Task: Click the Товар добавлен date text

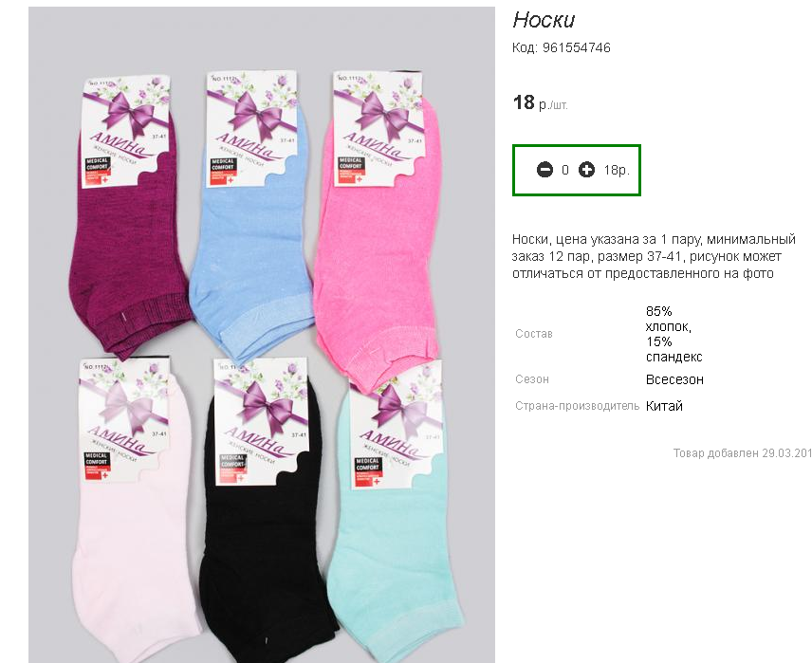Action: tap(743, 453)
